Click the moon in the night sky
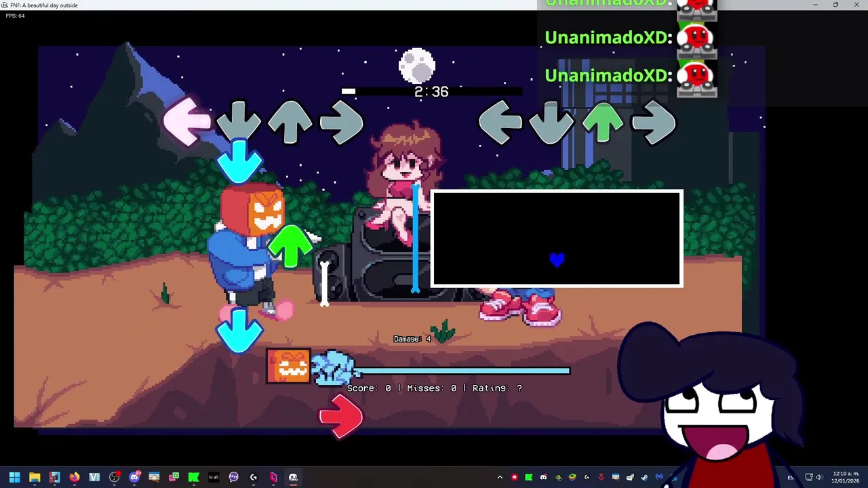This screenshot has width=868, height=488. click(416, 66)
